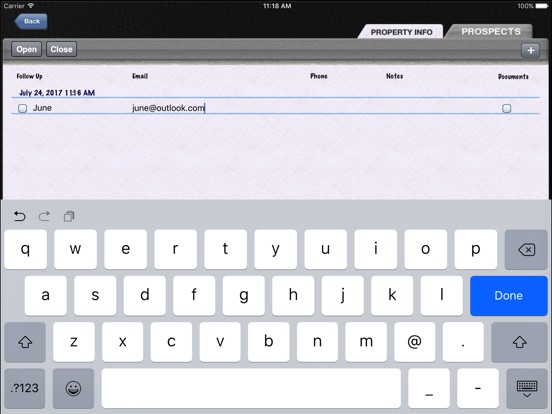Toggle the Documents checkbox for June
This screenshot has height=414, width=552.
(x=507, y=108)
